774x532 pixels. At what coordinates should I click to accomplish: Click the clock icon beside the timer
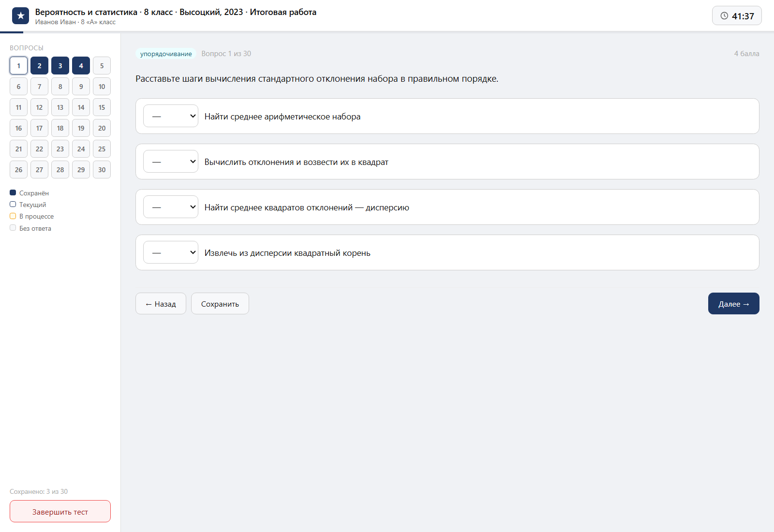(x=724, y=16)
